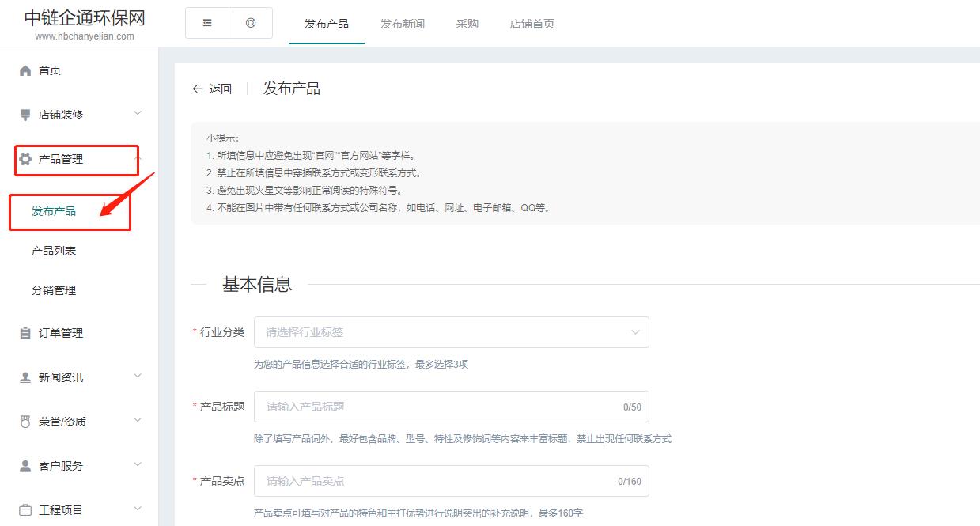Click the gear icon for 产品管理
This screenshot has height=526, width=980.
25,159
